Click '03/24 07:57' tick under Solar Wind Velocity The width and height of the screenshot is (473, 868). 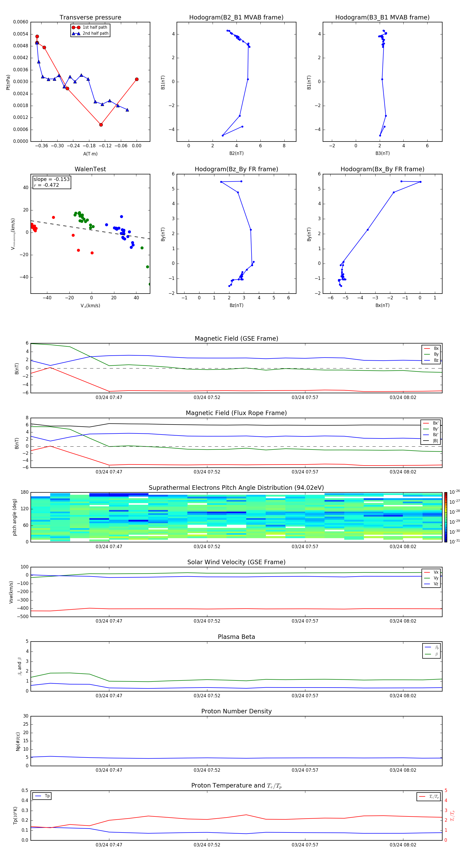point(305,621)
